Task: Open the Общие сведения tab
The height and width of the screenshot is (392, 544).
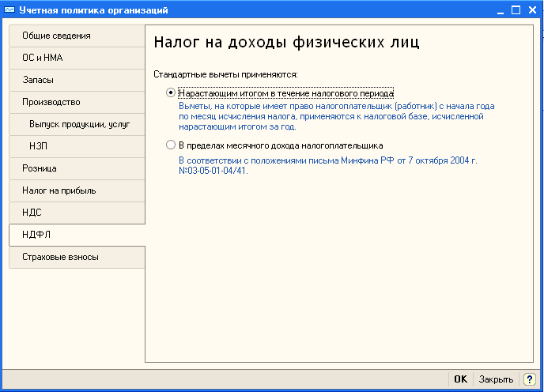Action: [x=77, y=36]
